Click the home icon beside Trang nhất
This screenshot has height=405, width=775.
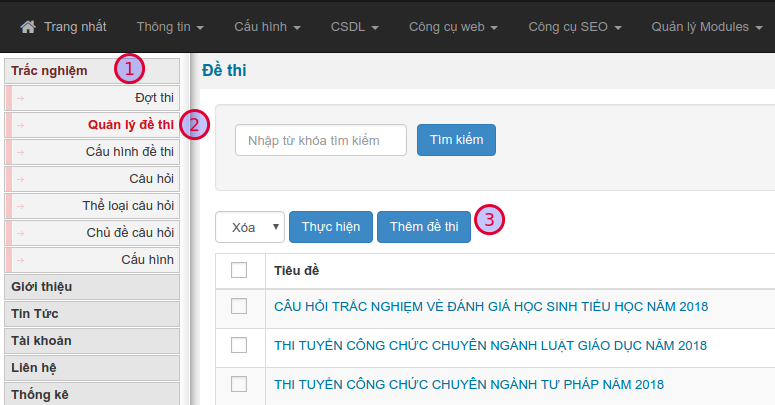pos(28,26)
